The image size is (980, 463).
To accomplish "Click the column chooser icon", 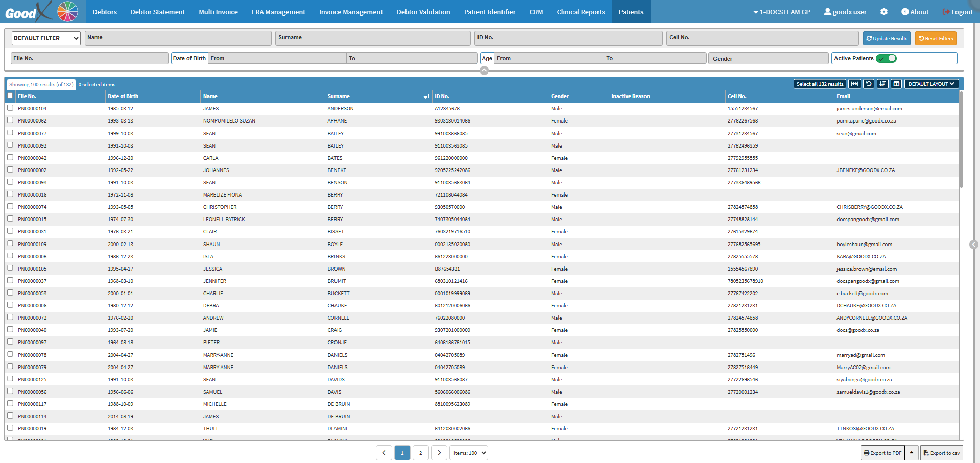I will pos(896,84).
